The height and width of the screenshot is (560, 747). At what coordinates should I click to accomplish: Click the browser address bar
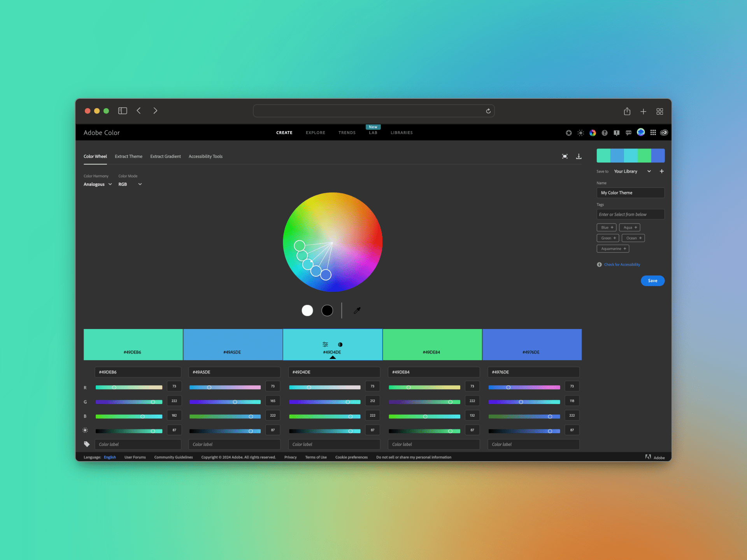373,111
